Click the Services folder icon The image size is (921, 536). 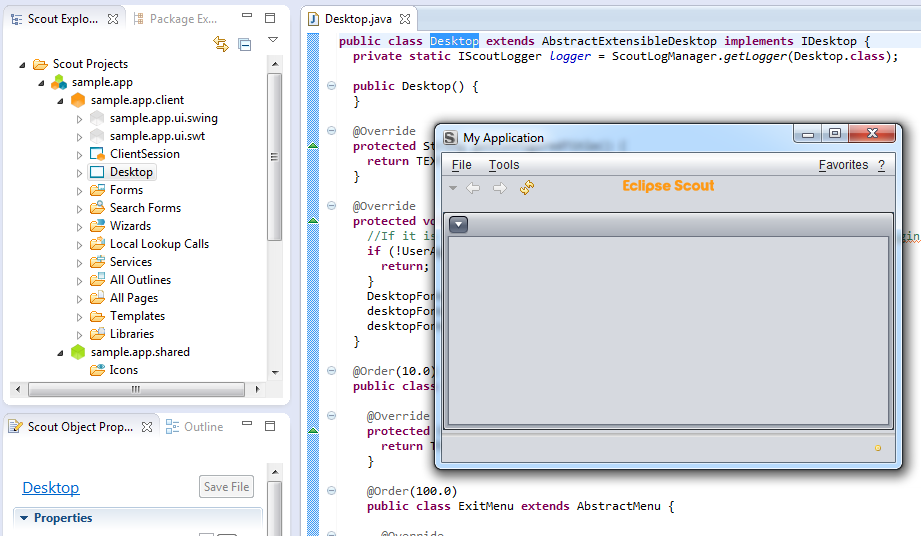coord(97,262)
